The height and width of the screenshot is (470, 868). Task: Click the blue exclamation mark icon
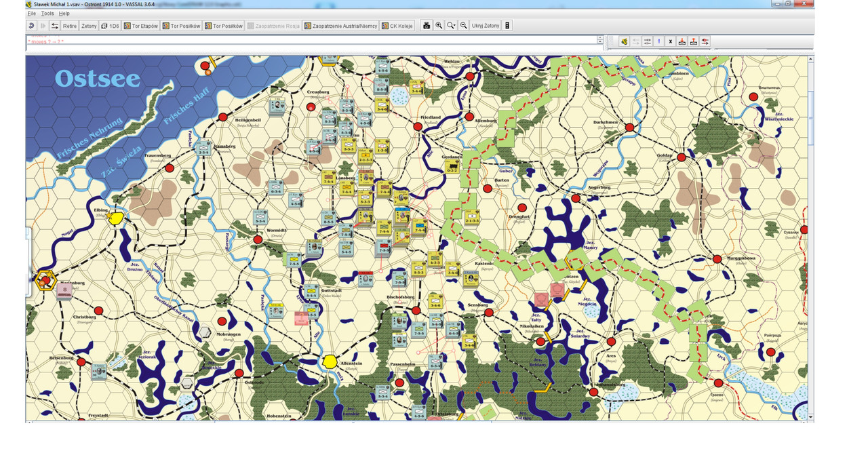[658, 41]
